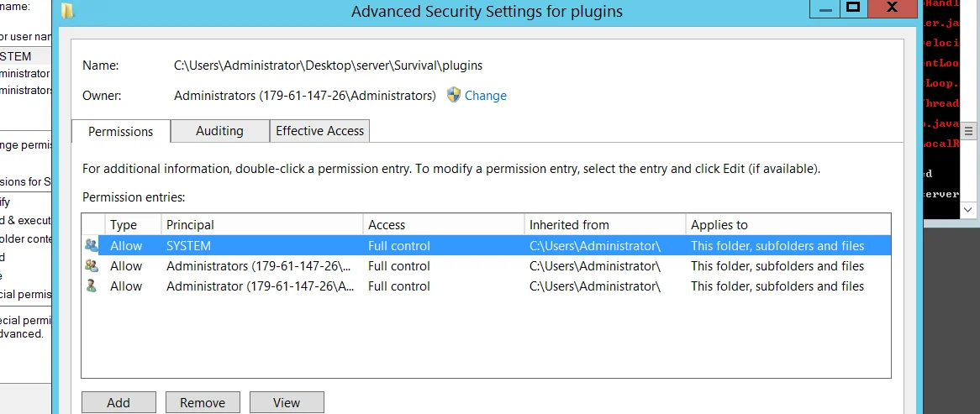
Task: Select the Administrators Full control entry
Action: click(x=486, y=266)
